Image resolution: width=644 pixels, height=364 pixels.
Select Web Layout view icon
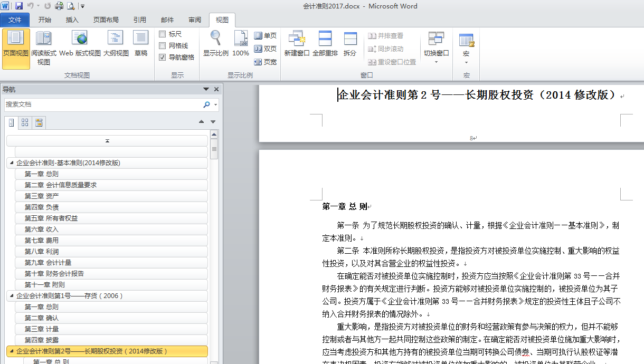tap(80, 44)
